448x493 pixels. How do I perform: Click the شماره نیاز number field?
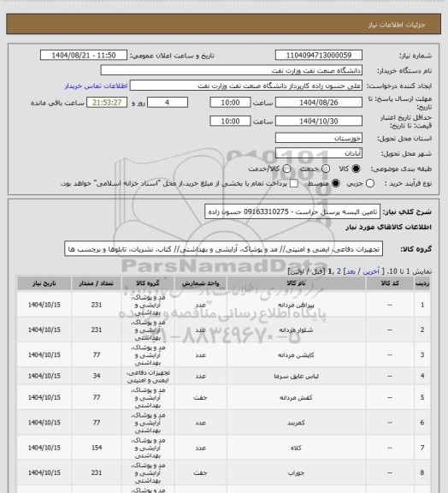tap(319, 55)
